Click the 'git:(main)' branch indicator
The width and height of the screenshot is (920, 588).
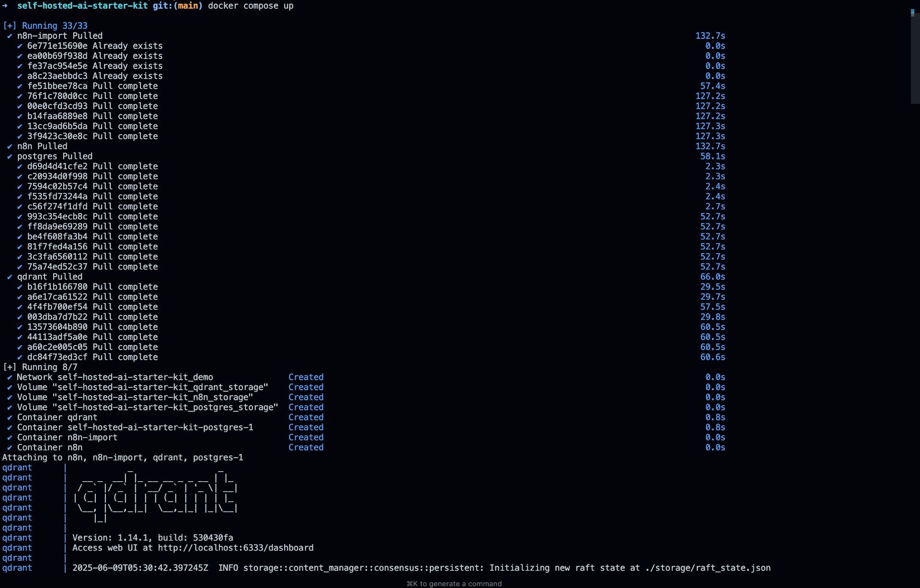(x=178, y=6)
